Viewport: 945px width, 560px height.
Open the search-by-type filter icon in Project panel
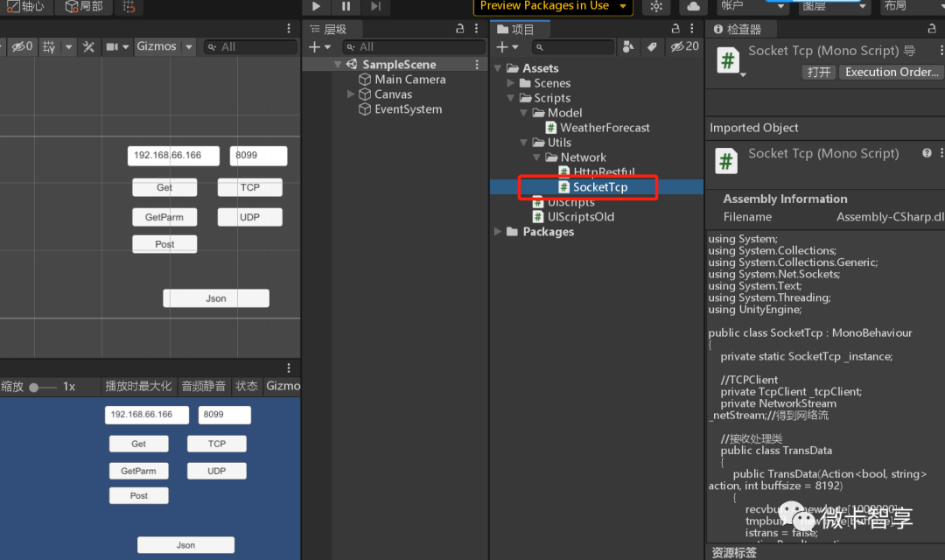[x=629, y=46]
